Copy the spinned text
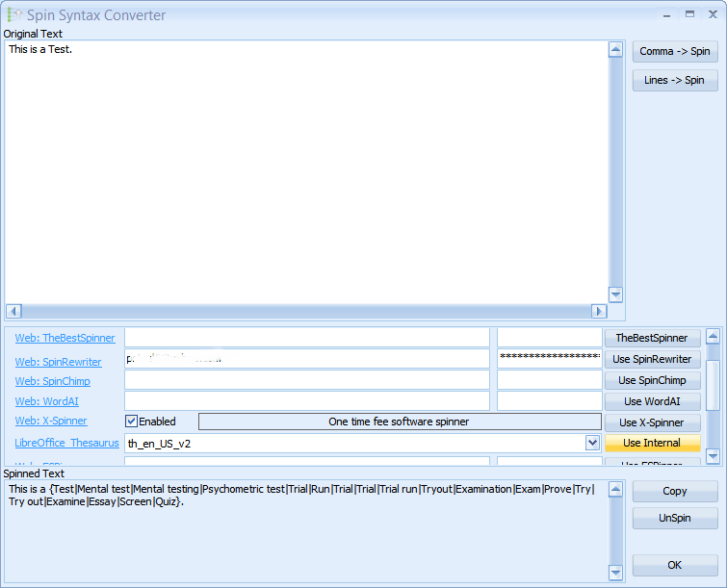The image size is (727, 588). (x=675, y=491)
